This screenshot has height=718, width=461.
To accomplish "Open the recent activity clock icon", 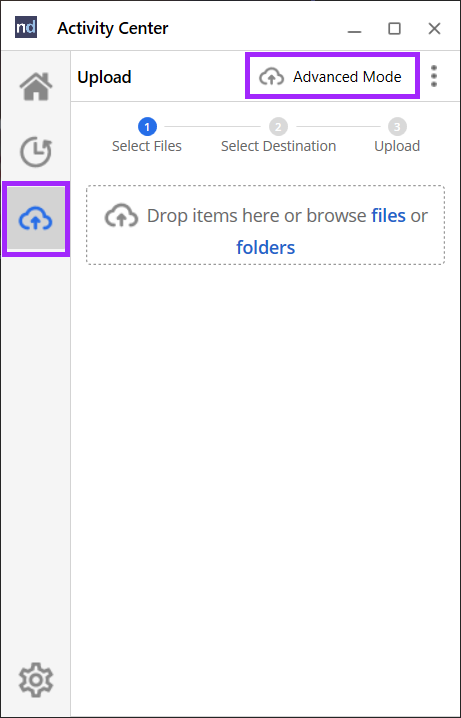I will (x=36, y=152).
